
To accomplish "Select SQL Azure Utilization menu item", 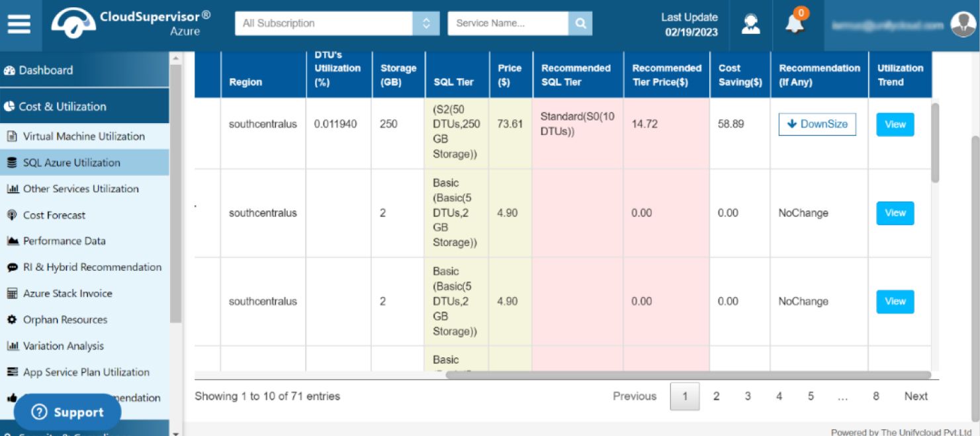I will tap(84, 163).
